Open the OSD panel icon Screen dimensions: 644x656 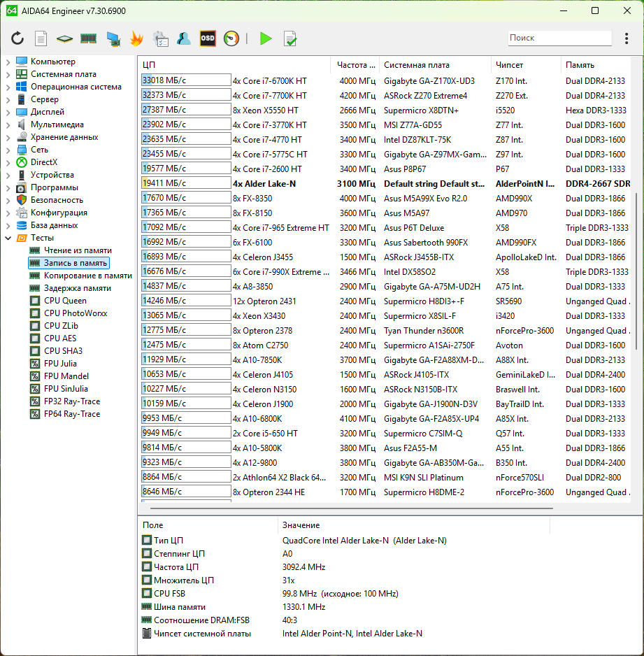click(208, 38)
